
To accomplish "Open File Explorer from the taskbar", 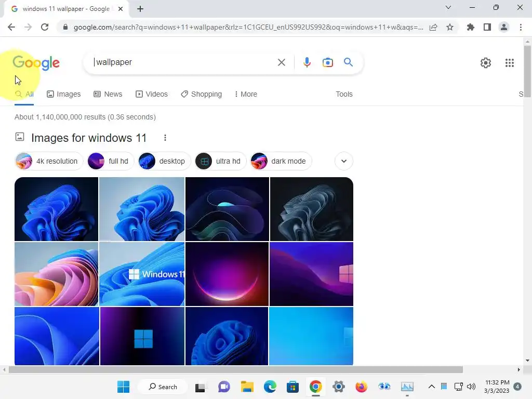I will coord(247,387).
